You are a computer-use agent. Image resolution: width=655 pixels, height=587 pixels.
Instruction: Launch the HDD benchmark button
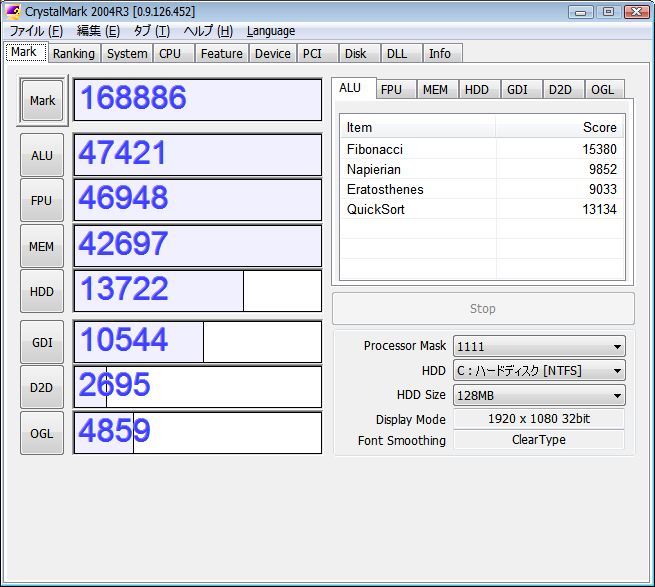click(x=41, y=291)
